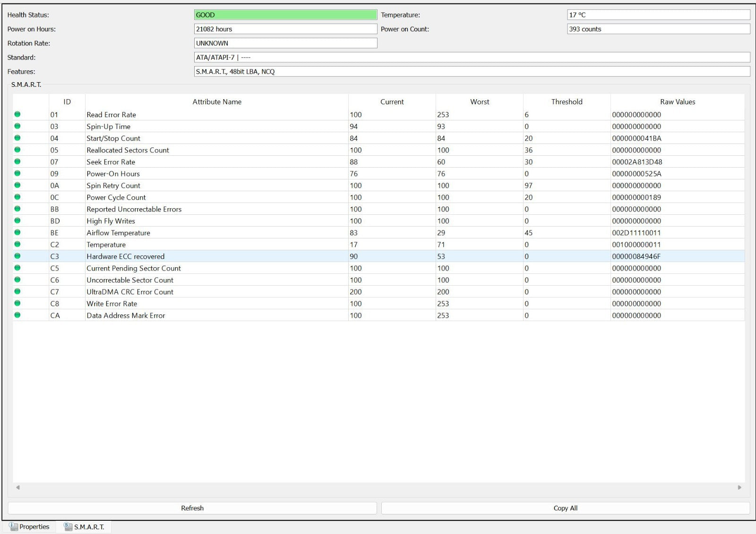Click the status dot in the C2 Temperature row

click(x=17, y=244)
